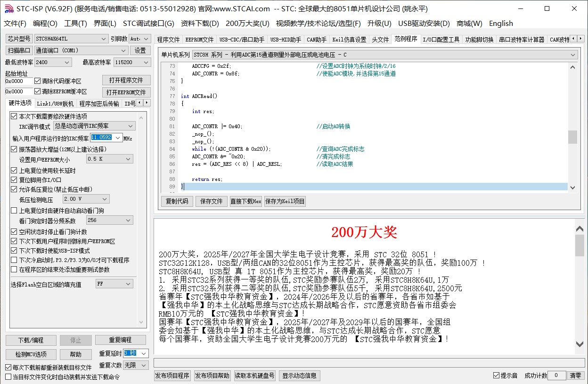
Task: Click the 读取本机硬盘号 button
Action: point(255,376)
